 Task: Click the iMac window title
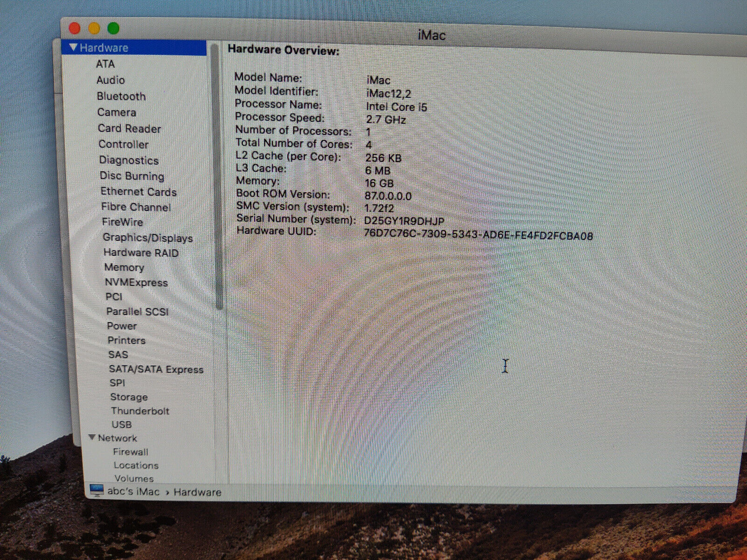coord(431,35)
